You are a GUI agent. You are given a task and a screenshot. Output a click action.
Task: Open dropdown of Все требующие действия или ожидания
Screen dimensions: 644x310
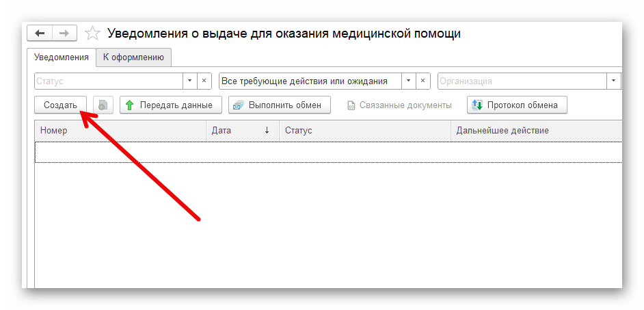[408, 81]
